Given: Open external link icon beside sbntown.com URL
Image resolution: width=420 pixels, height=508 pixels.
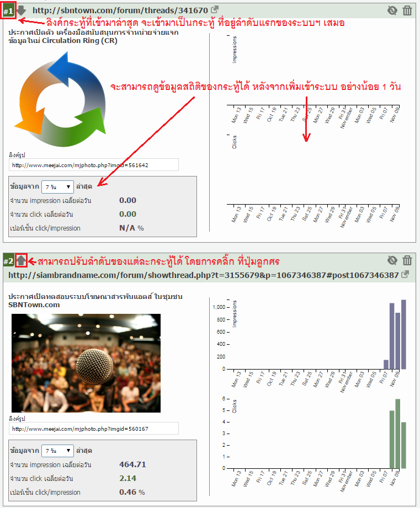Looking at the screenshot, I should [x=215, y=9].
